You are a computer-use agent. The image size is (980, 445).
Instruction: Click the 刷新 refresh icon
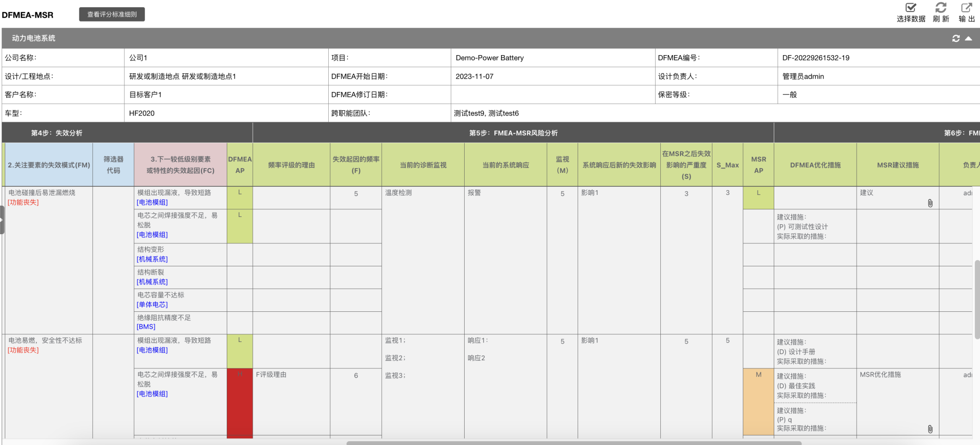tap(941, 8)
